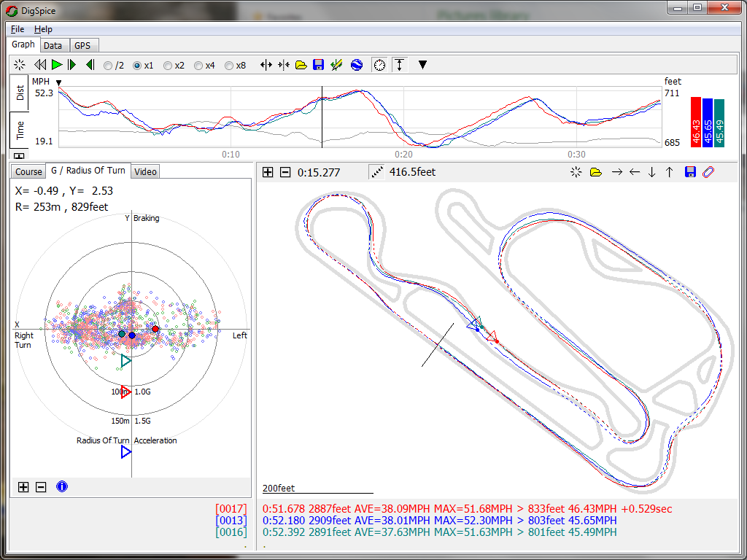Click the blue info icon under the G plot

click(61, 486)
